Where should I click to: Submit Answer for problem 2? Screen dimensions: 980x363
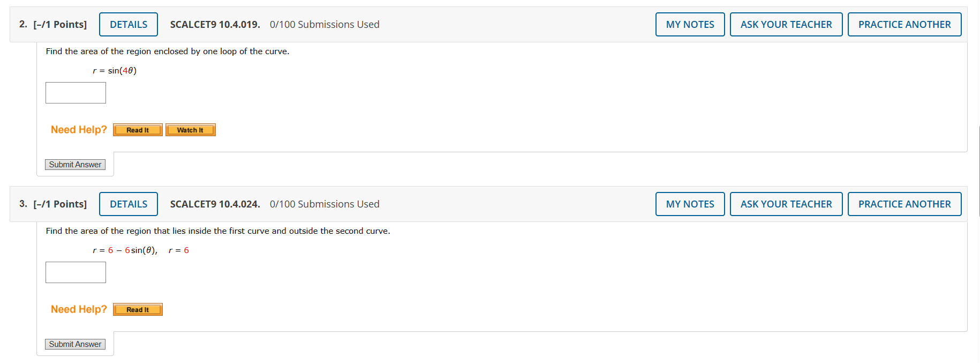pyautogui.click(x=75, y=164)
